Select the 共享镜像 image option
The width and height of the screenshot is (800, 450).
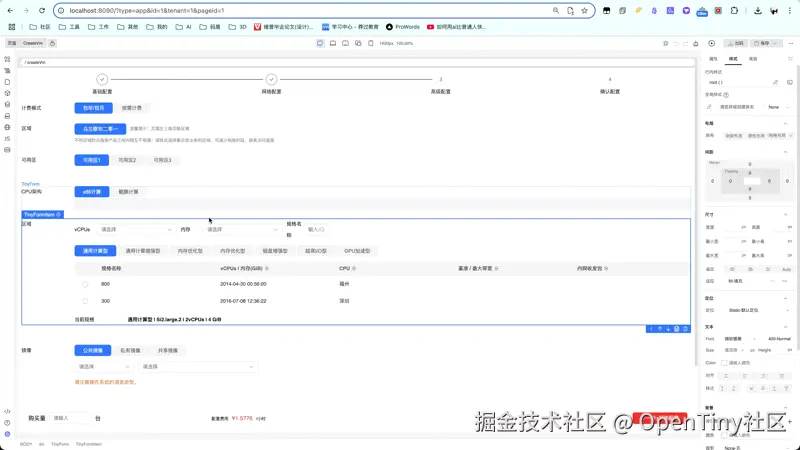click(x=168, y=351)
